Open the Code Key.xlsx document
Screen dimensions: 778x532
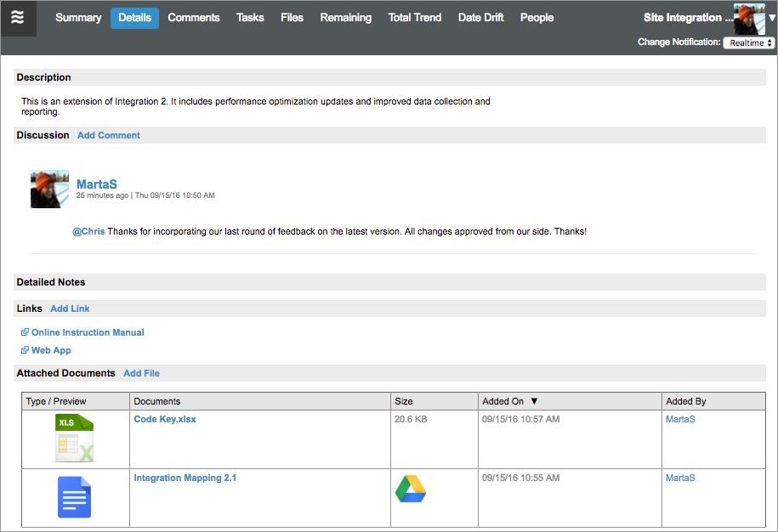(165, 419)
